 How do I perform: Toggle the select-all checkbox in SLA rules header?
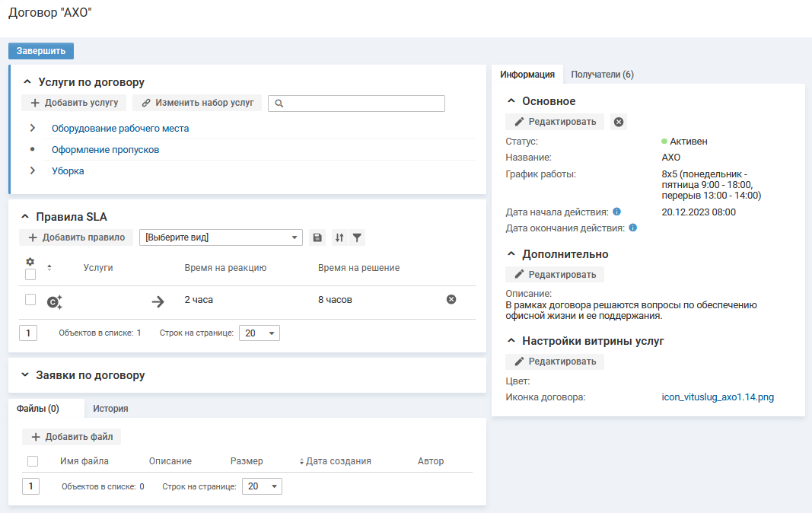coord(30,275)
